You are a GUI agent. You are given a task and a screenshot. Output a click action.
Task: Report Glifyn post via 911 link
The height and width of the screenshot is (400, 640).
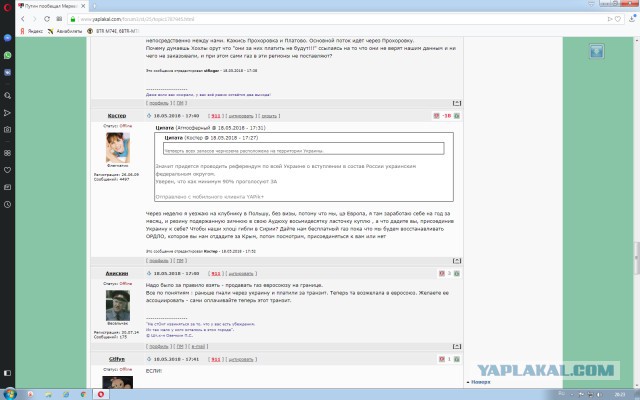click(216, 360)
